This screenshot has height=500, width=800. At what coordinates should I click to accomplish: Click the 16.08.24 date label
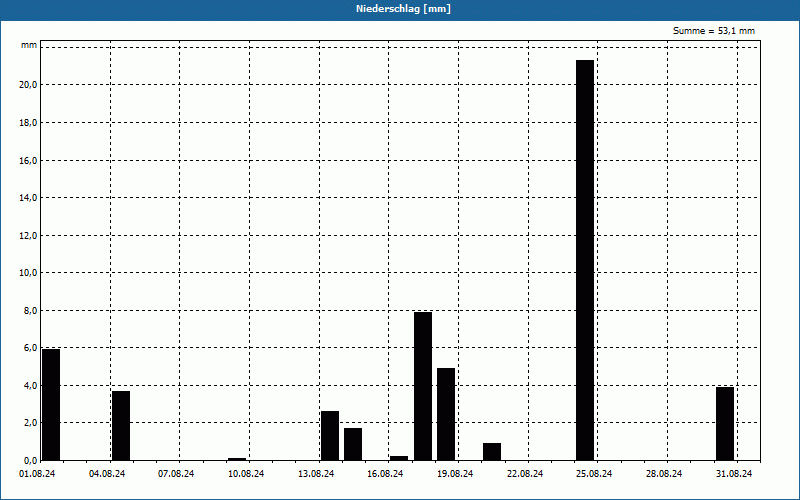(x=385, y=474)
